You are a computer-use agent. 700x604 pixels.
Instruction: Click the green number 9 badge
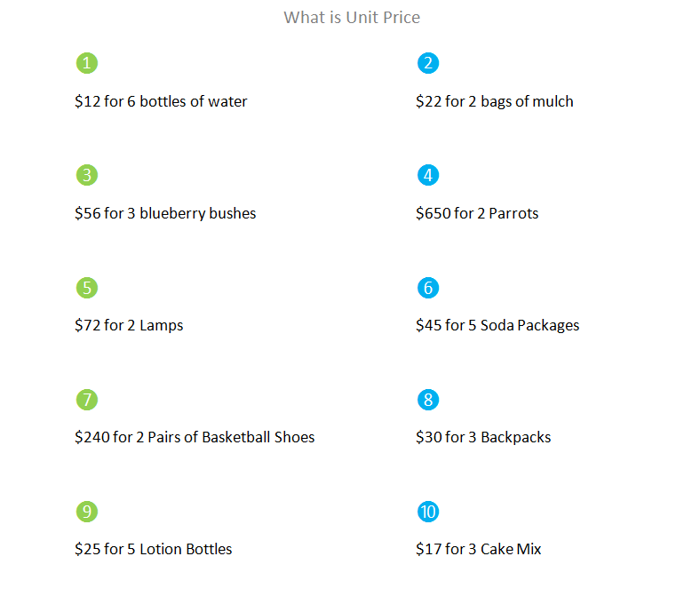(86, 512)
